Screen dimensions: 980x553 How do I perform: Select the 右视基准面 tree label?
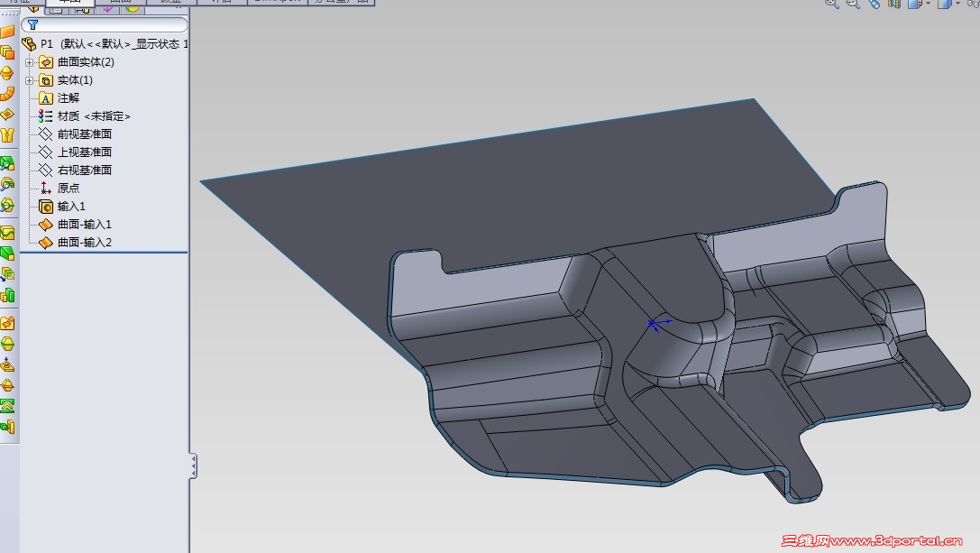click(x=85, y=171)
